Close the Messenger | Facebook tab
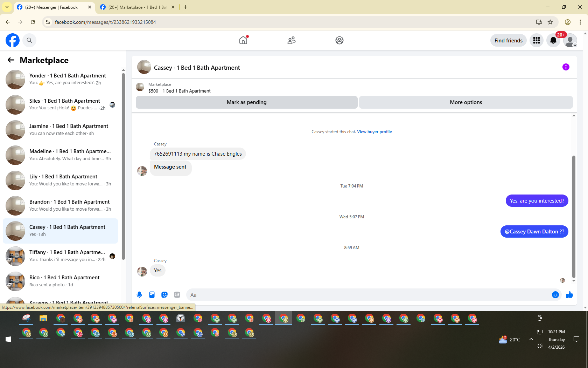This screenshot has width=588, height=368. pos(90,7)
